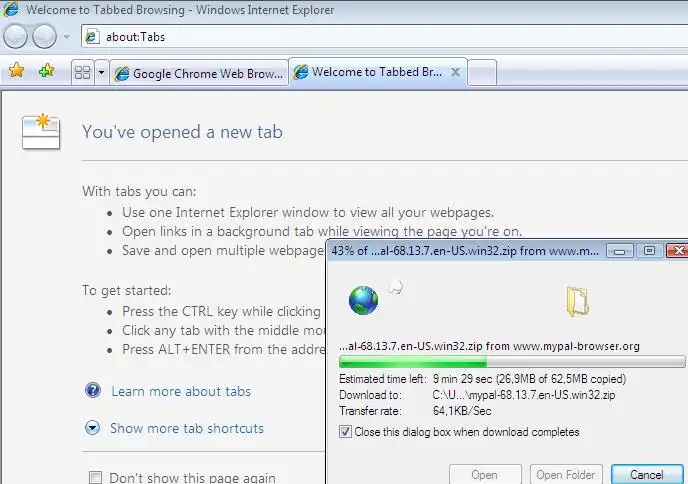Viewport: 688px width, 484px height.
Task: Click the download dialog title bar text
Action: (465, 251)
